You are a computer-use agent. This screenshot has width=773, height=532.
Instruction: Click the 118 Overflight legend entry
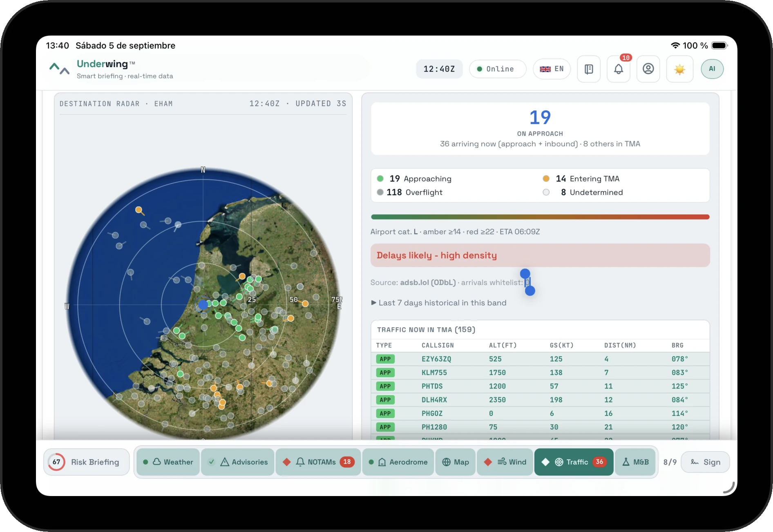click(x=409, y=192)
